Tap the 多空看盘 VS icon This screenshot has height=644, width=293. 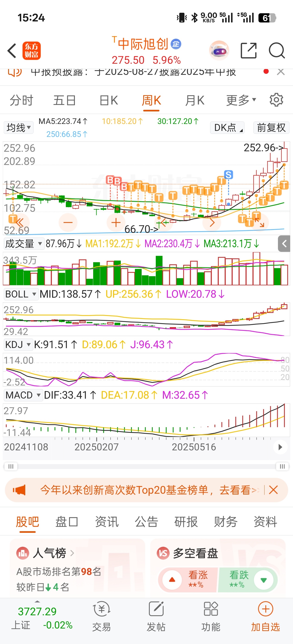[163, 553]
